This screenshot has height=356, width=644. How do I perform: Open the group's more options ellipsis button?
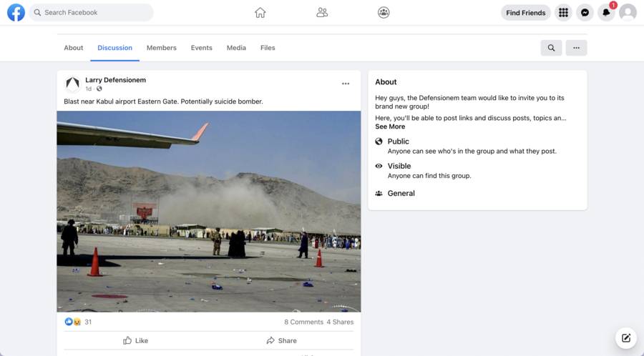576,48
